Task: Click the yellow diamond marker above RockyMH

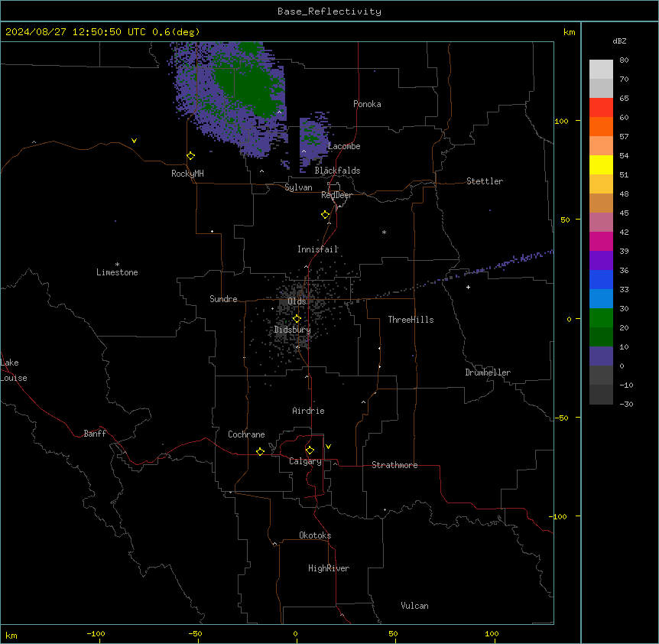Action: 191,155
